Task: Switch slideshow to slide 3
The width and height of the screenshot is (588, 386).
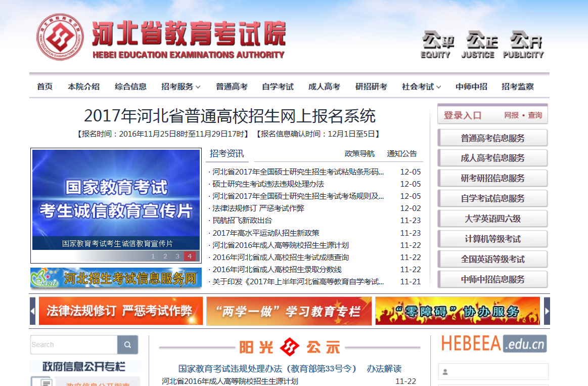Action: (177, 256)
